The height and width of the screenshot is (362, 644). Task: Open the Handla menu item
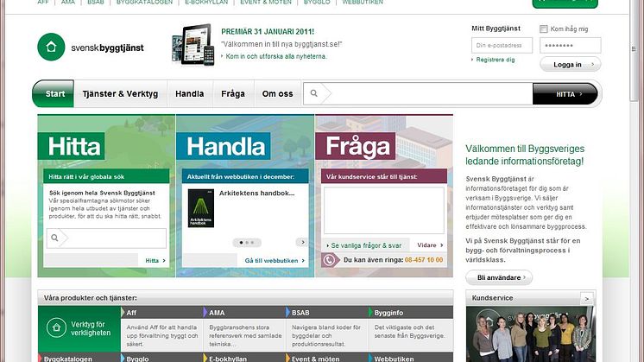click(x=190, y=93)
